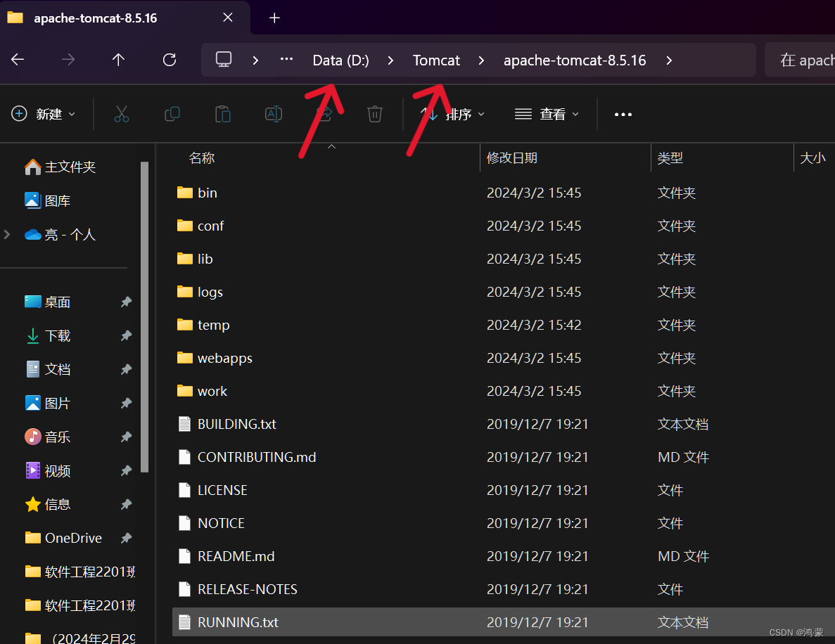Select the README.md file
This screenshot has width=835, height=644.
[227, 555]
